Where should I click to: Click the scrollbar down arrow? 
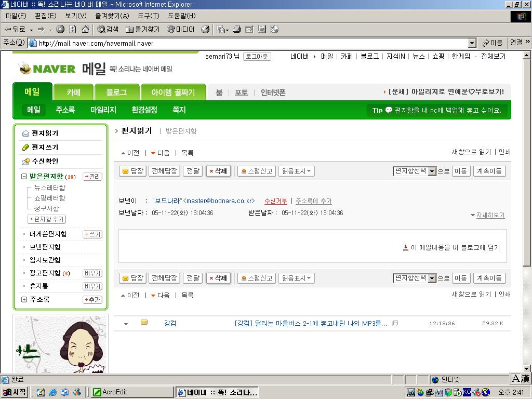[x=526, y=368]
